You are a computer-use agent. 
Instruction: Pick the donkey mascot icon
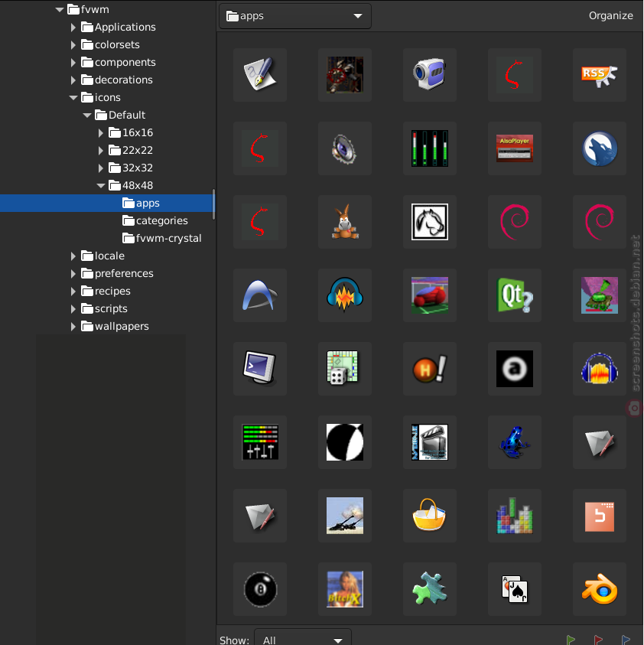tap(345, 222)
